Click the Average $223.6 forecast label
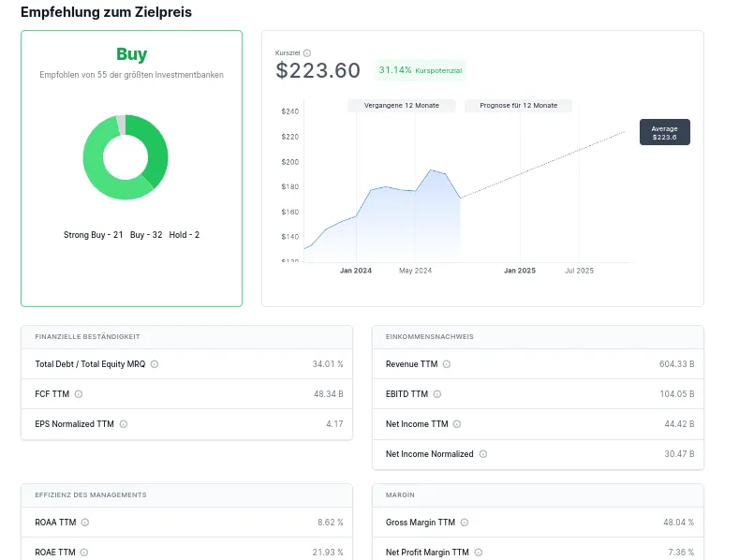Viewport: 739px width, 560px height. (664, 132)
